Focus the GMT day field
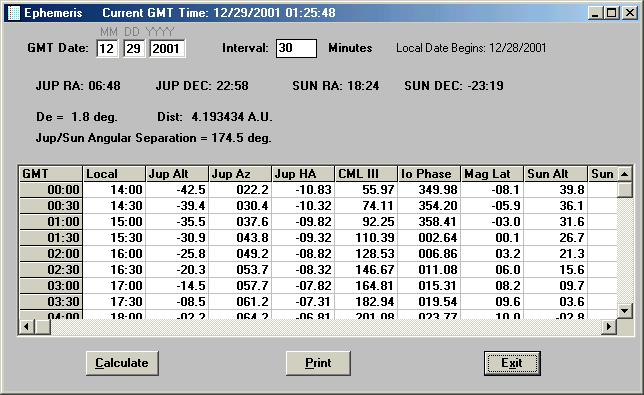The image size is (644, 395). pos(134,48)
